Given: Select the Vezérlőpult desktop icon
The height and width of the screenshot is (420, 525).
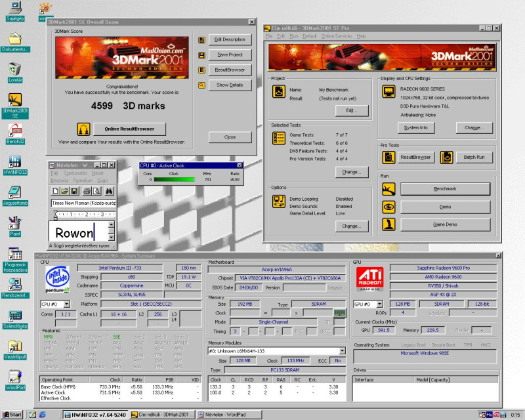Looking at the screenshot, I should 15,350.
